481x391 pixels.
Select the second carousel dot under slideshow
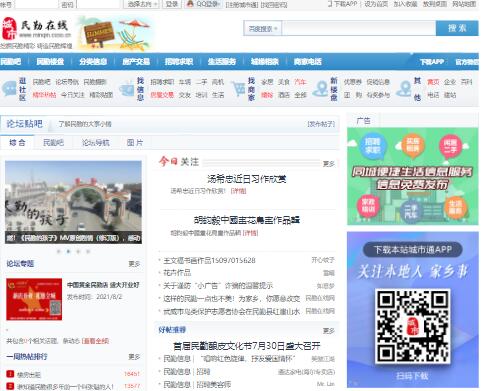pos(68,251)
